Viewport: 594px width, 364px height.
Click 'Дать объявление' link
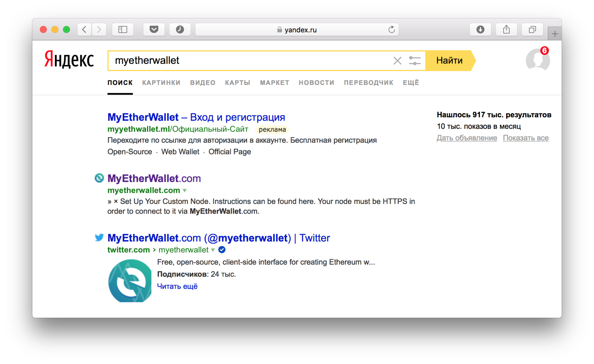coord(467,138)
